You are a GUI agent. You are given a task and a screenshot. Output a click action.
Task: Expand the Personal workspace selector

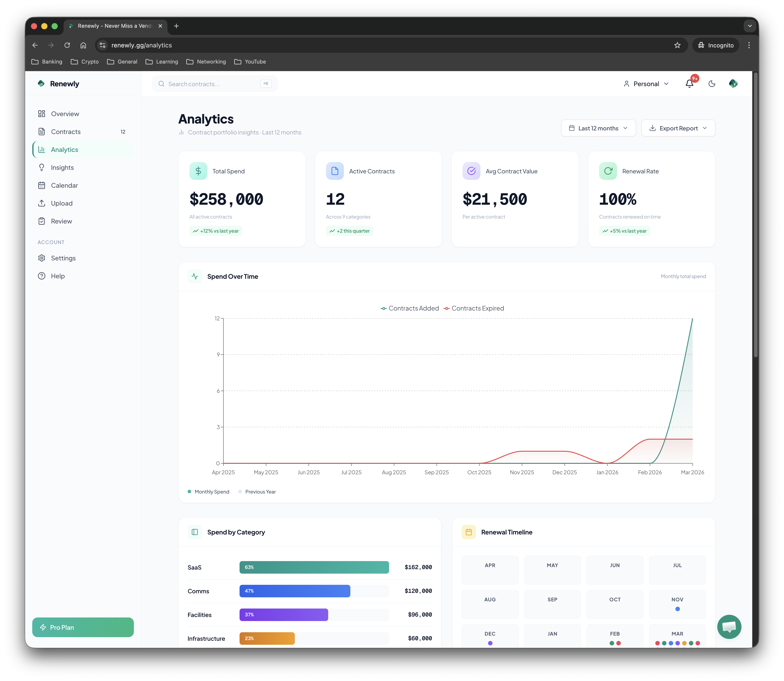pyautogui.click(x=646, y=84)
